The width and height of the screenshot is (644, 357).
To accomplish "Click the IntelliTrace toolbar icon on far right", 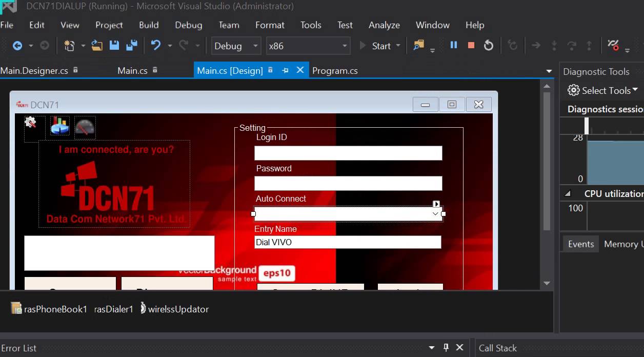I will tap(613, 45).
